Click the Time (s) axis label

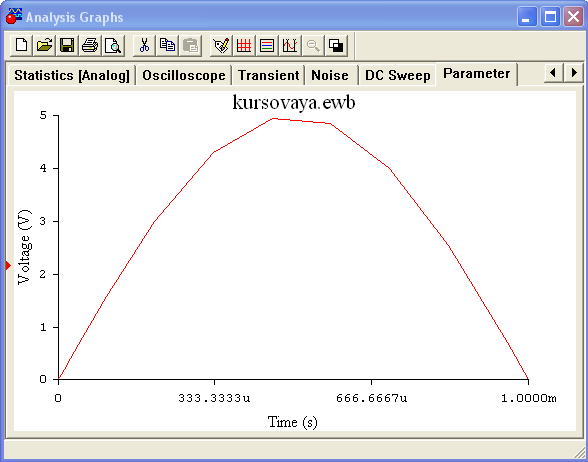[292, 422]
